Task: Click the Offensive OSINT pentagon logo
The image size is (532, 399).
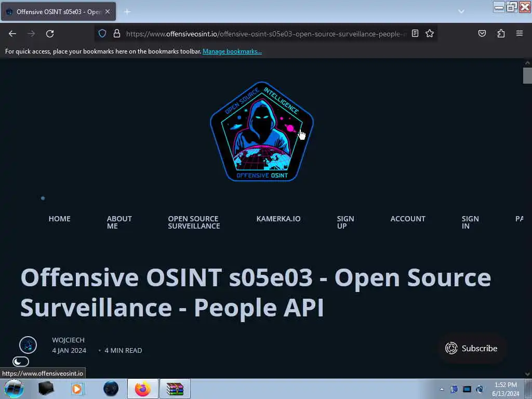Action: click(x=262, y=131)
